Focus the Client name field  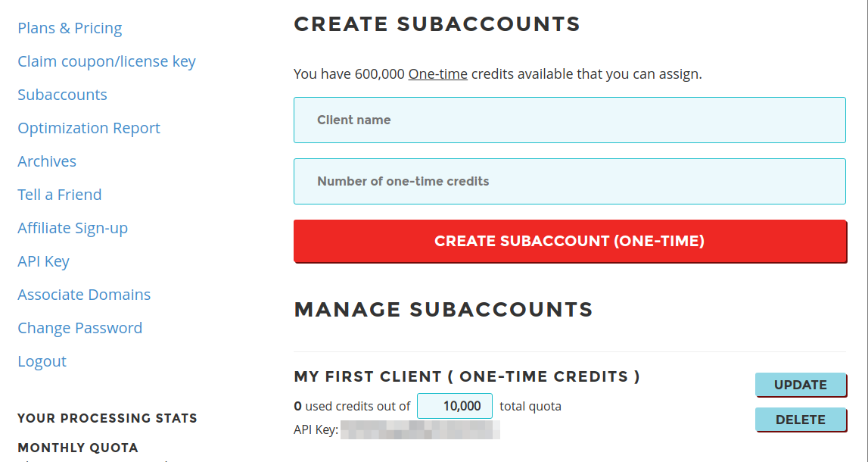tap(569, 120)
